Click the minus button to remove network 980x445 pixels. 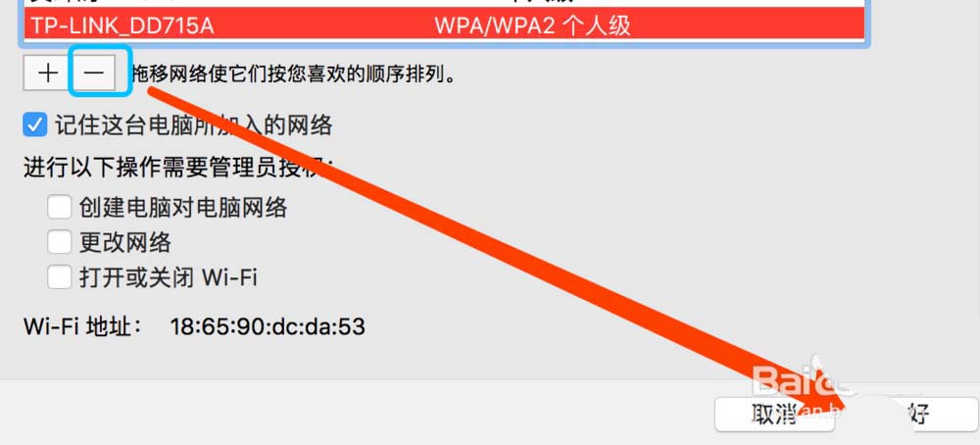click(x=94, y=74)
